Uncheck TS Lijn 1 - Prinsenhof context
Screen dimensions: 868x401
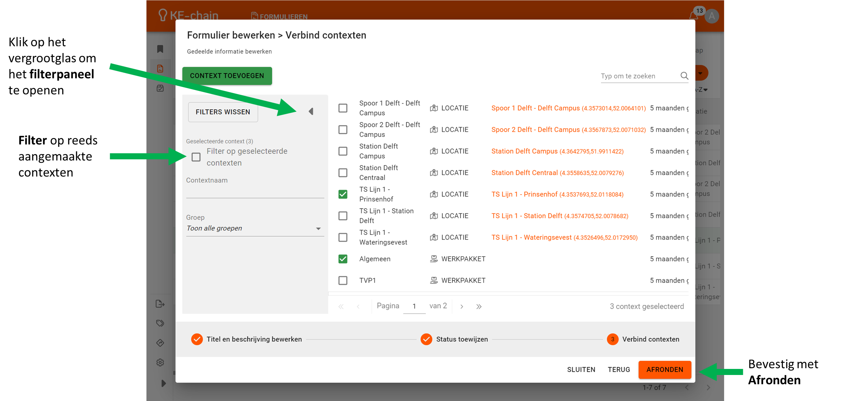tap(343, 194)
